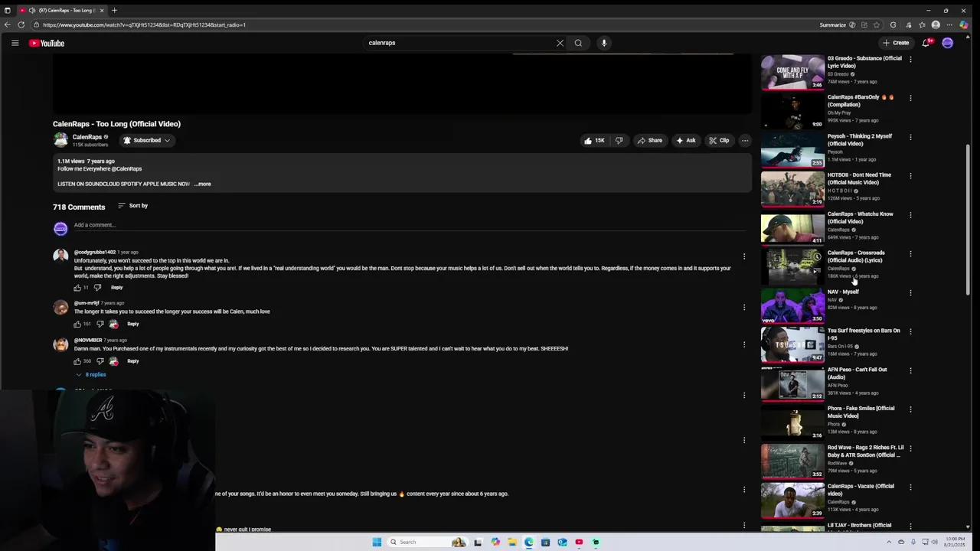Image resolution: width=980 pixels, height=551 pixels.
Task: Open the Windows Start menu
Action: pyautogui.click(x=377, y=542)
